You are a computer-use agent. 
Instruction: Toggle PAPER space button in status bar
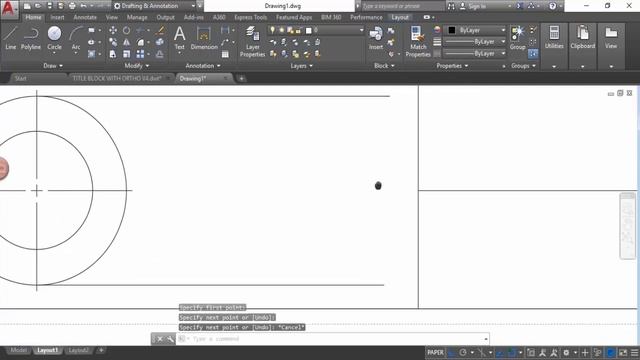point(436,352)
